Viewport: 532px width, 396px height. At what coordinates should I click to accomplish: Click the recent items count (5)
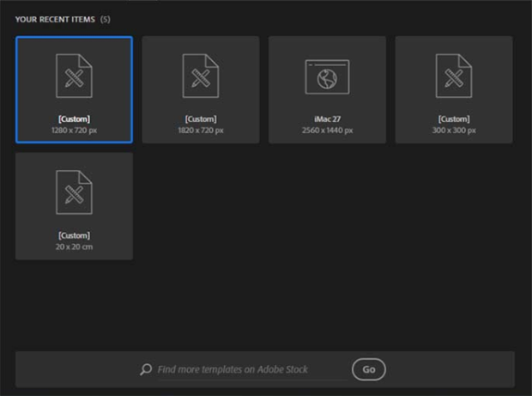click(x=105, y=19)
